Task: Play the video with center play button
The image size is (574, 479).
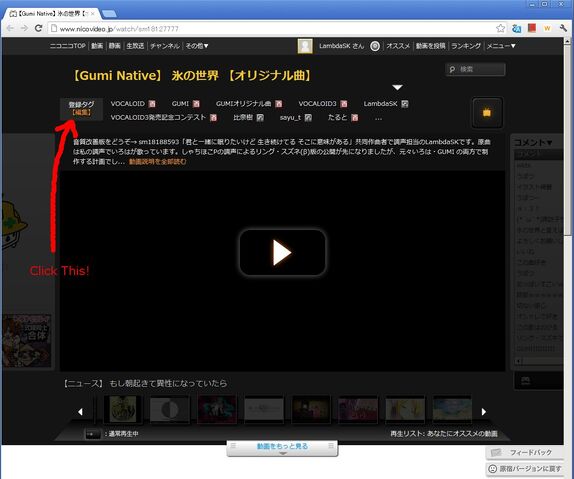Action: click(x=282, y=252)
